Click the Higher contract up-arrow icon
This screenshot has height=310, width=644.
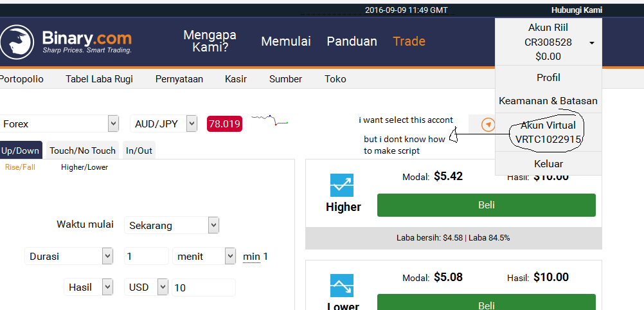[x=342, y=185]
